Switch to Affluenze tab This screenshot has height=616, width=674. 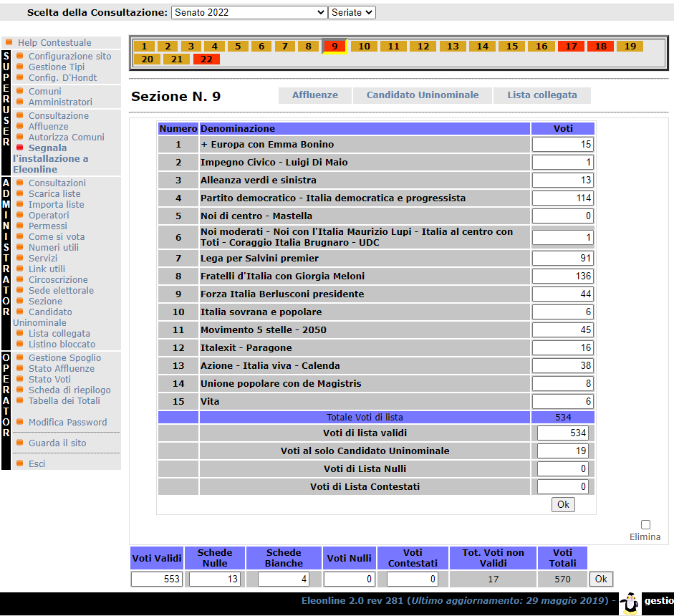(315, 95)
